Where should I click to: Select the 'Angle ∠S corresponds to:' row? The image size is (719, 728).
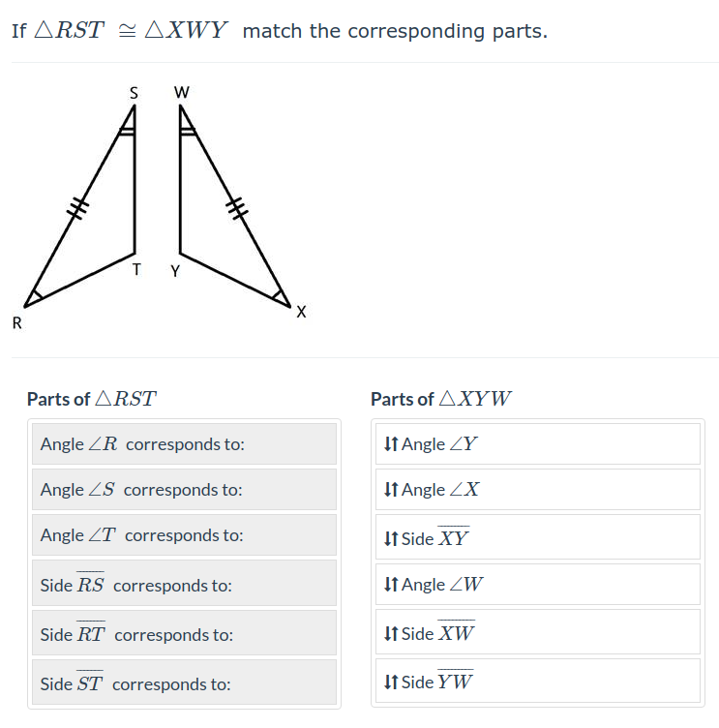(184, 490)
